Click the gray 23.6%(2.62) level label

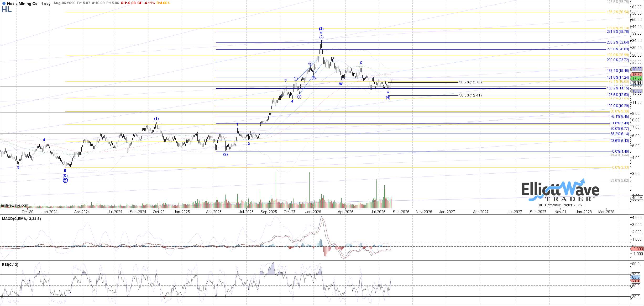point(620,181)
